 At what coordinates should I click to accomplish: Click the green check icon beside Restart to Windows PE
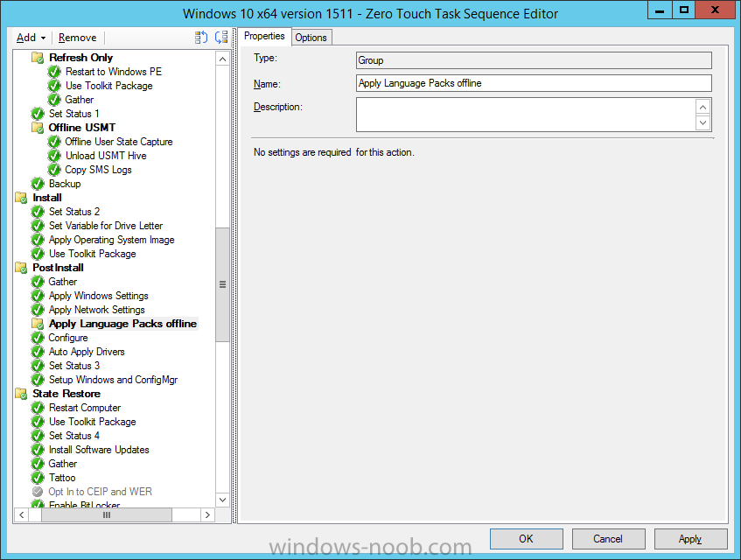[x=54, y=72]
